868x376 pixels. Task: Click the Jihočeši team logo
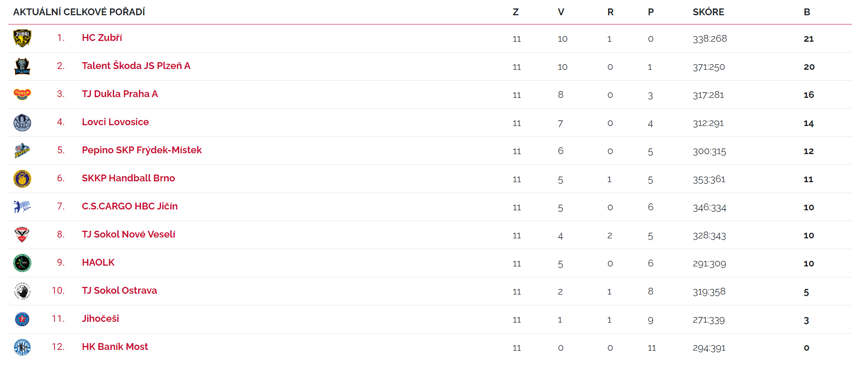[x=22, y=319]
